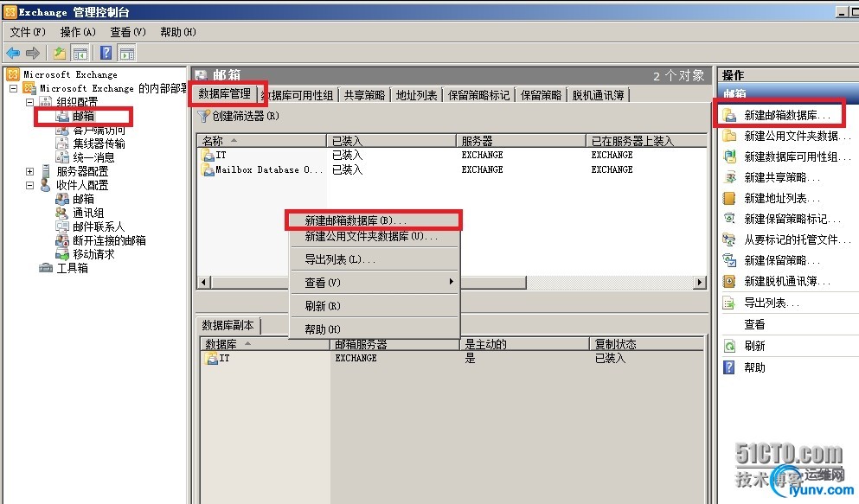Select 邮件联系人 under 收件人配置
Image resolution: width=859 pixels, height=504 pixels.
click(99, 226)
